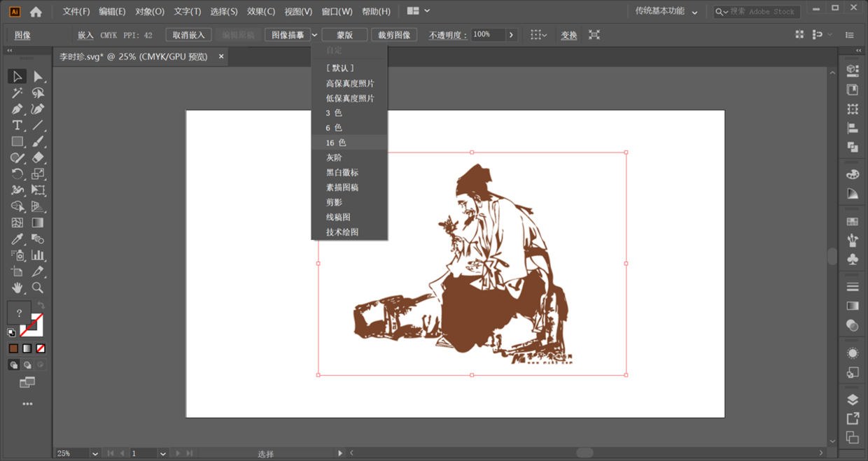Click the Home icon
868x461 pixels.
click(36, 12)
